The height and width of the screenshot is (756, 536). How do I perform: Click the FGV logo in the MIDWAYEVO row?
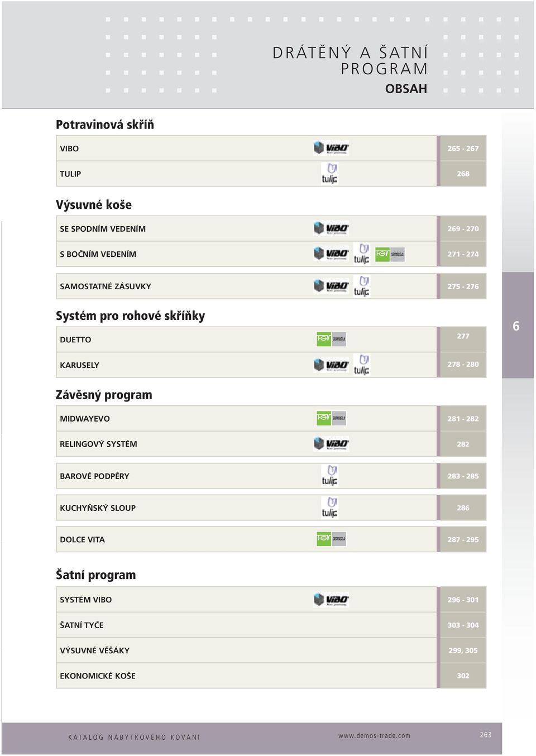point(332,418)
